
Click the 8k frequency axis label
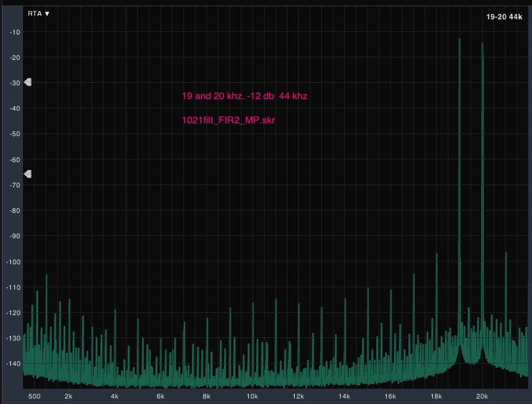pyautogui.click(x=206, y=396)
